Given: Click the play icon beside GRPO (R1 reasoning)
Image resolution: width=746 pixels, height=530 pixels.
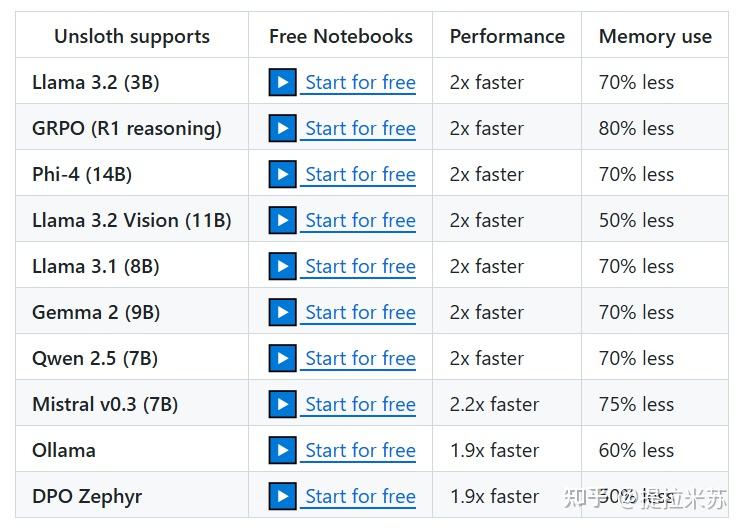Looking at the screenshot, I should 283,129.
